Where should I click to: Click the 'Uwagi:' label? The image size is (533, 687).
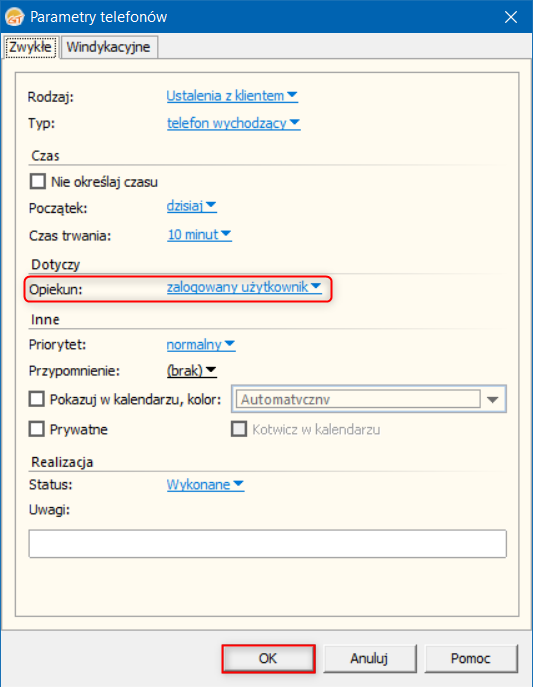coord(49,510)
